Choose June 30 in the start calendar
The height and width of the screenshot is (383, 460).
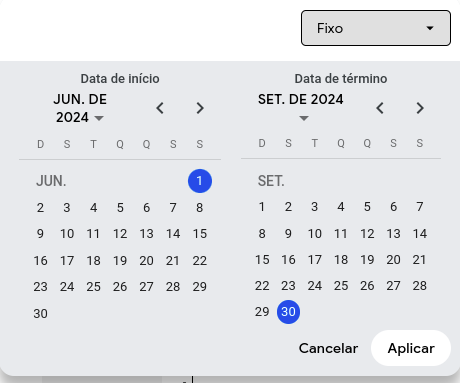pyautogui.click(x=40, y=314)
